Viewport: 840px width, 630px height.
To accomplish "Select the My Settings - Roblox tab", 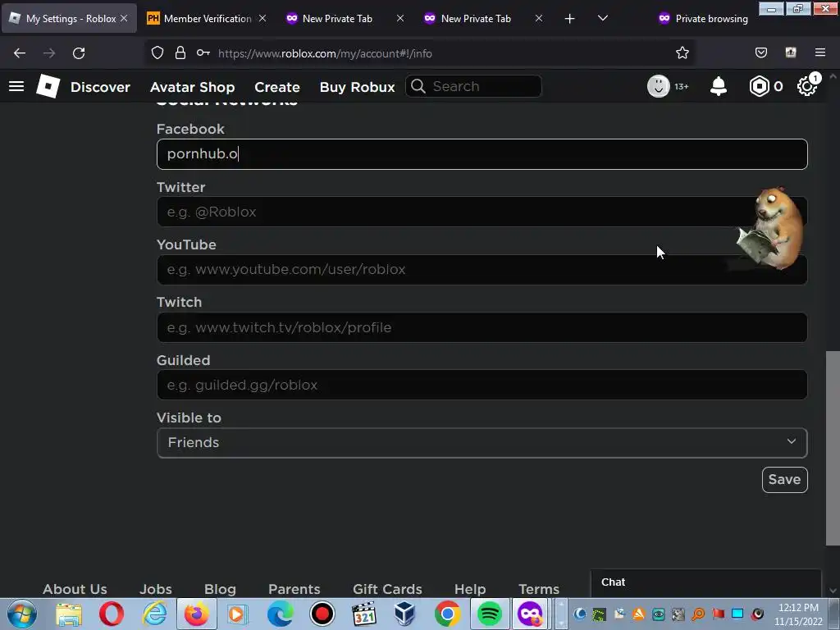I will pyautogui.click(x=70, y=18).
